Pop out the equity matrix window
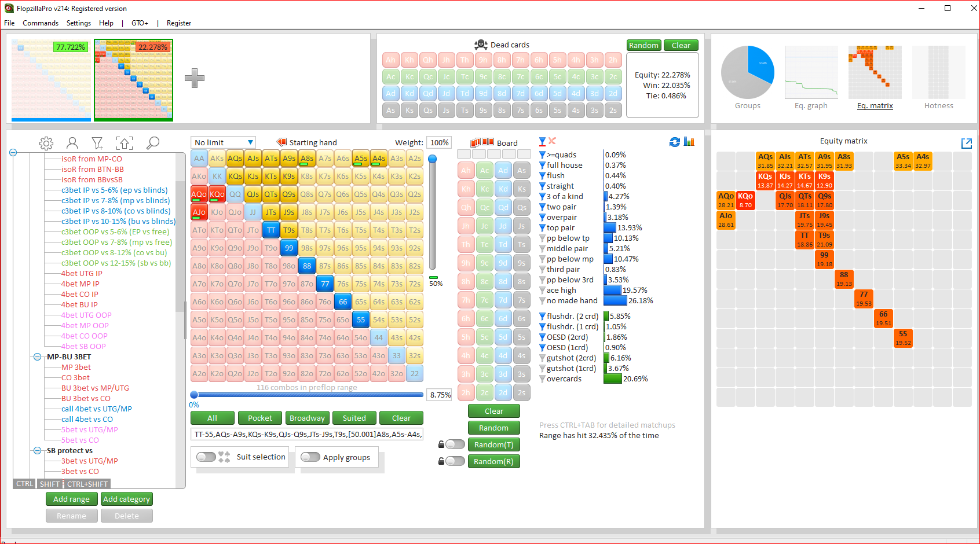The width and height of the screenshot is (980, 544). click(967, 143)
